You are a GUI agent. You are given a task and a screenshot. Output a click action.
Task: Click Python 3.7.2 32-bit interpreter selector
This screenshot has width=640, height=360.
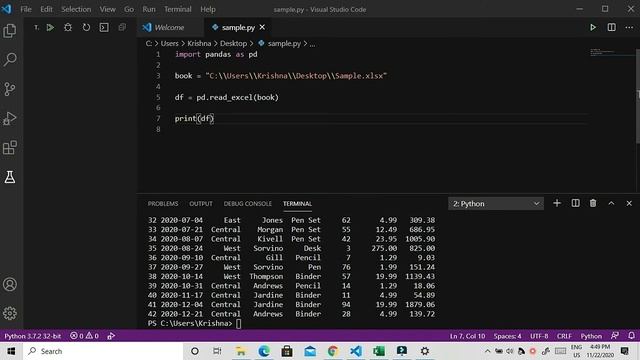coord(33,336)
